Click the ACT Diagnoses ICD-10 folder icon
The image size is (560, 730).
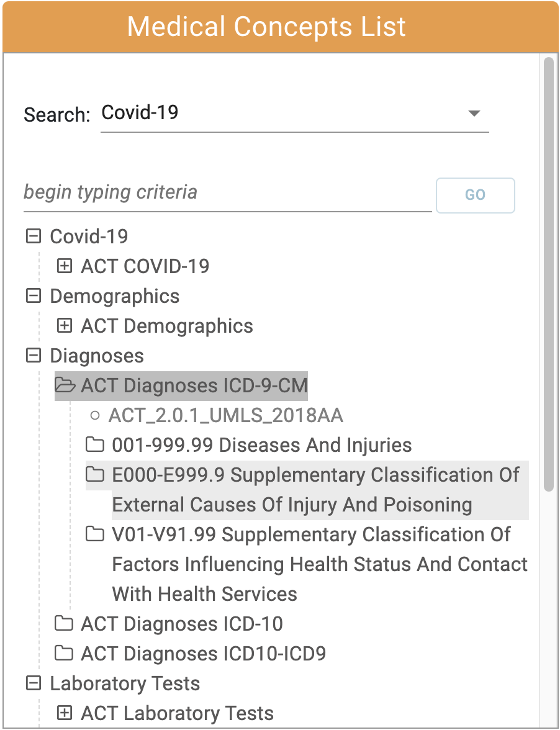tap(63, 624)
